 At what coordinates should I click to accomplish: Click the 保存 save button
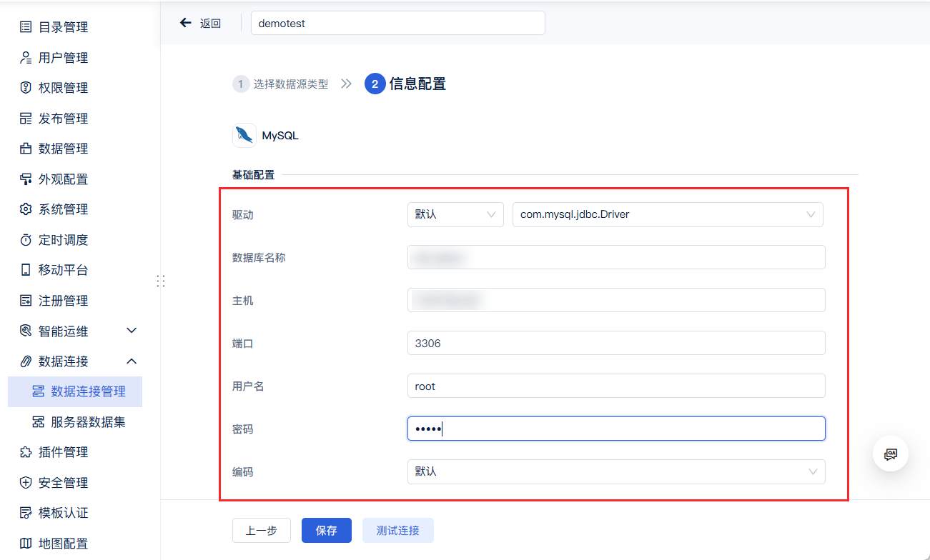[327, 531]
